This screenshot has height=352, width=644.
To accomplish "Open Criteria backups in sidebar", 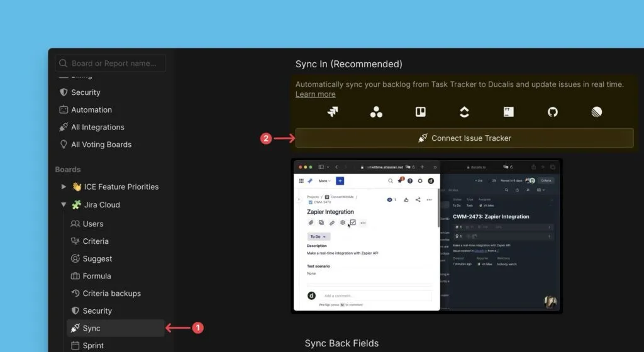I will (111, 294).
